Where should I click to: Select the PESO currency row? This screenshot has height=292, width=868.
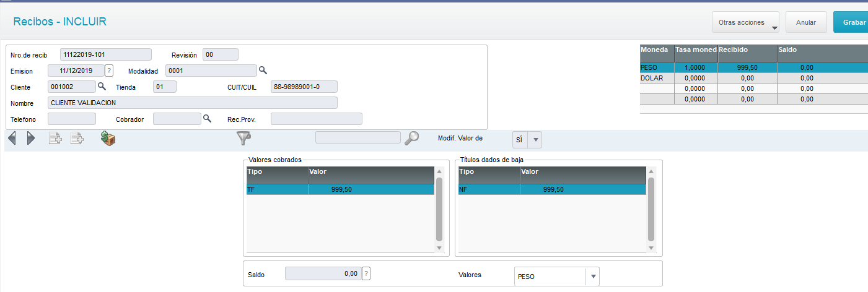(x=754, y=68)
